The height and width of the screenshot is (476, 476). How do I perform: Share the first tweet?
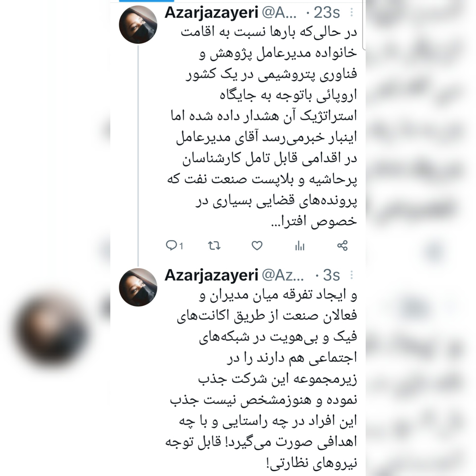[342, 245]
